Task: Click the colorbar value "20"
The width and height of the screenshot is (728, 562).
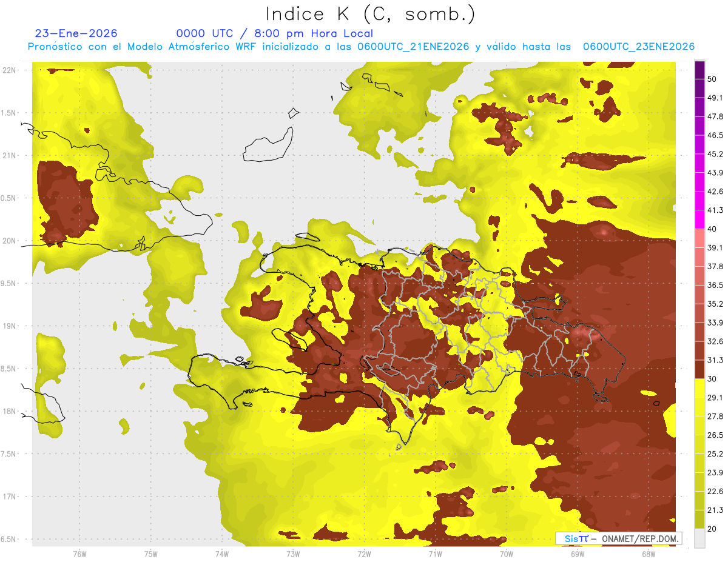Action: point(713,529)
